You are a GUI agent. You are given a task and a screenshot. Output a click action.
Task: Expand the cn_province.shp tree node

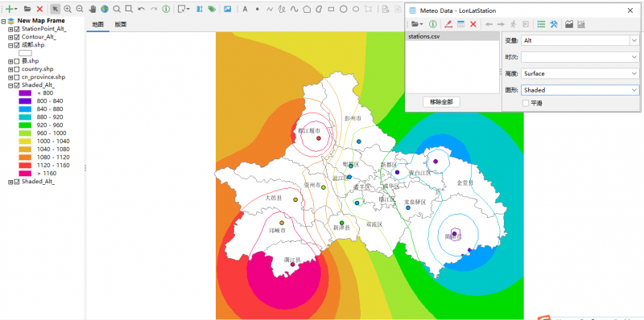click(x=10, y=77)
